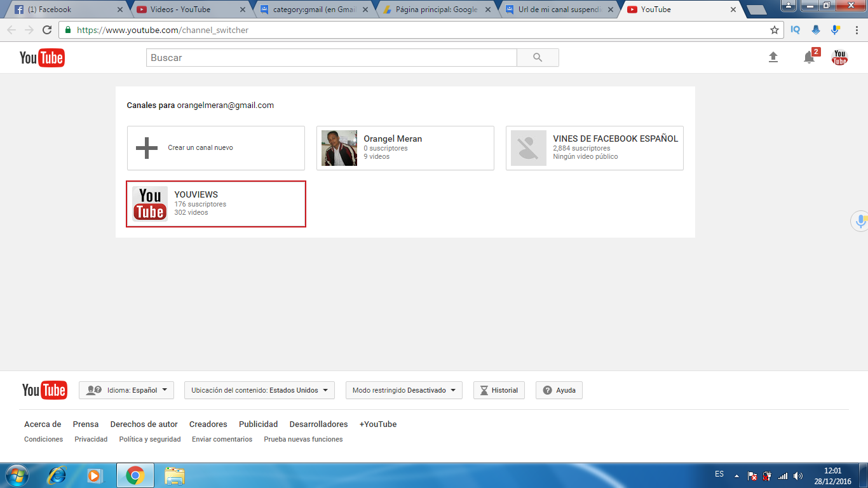The image size is (868, 488).
Task: Switch to the Videos - YouTube tab
Action: (x=190, y=10)
